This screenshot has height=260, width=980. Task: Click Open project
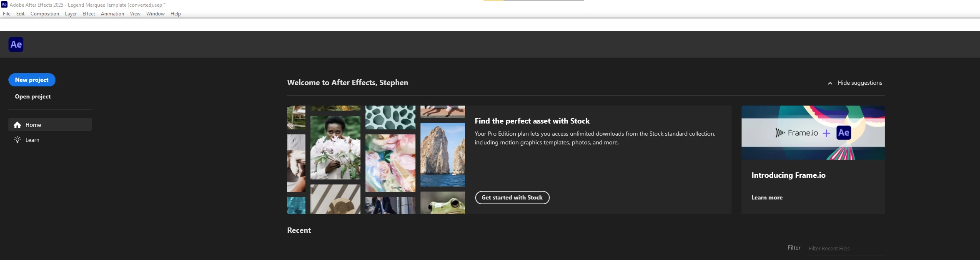pyautogui.click(x=33, y=96)
